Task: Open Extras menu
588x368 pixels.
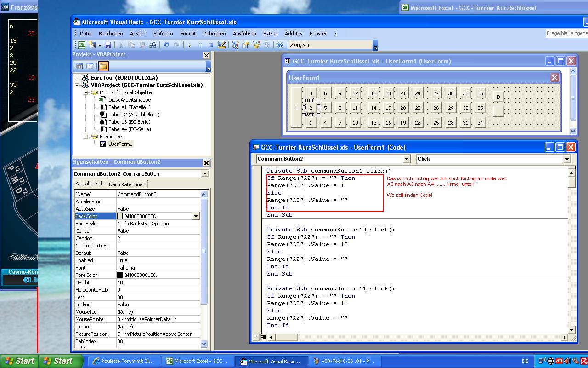Action: [270, 34]
